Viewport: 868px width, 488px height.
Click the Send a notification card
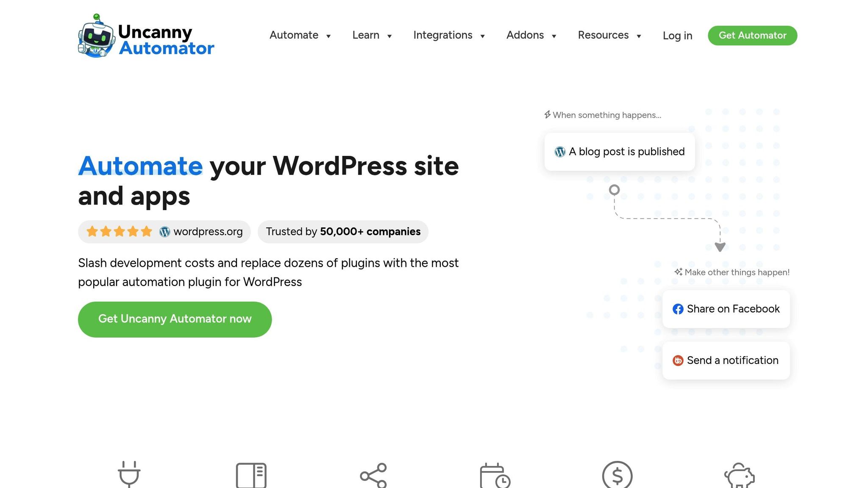726,360
